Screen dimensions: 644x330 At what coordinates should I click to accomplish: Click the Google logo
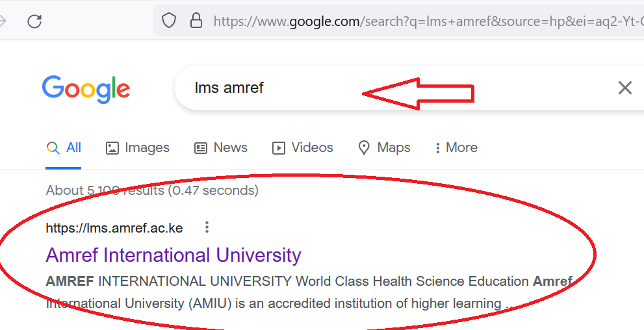[x=86, y=89]
